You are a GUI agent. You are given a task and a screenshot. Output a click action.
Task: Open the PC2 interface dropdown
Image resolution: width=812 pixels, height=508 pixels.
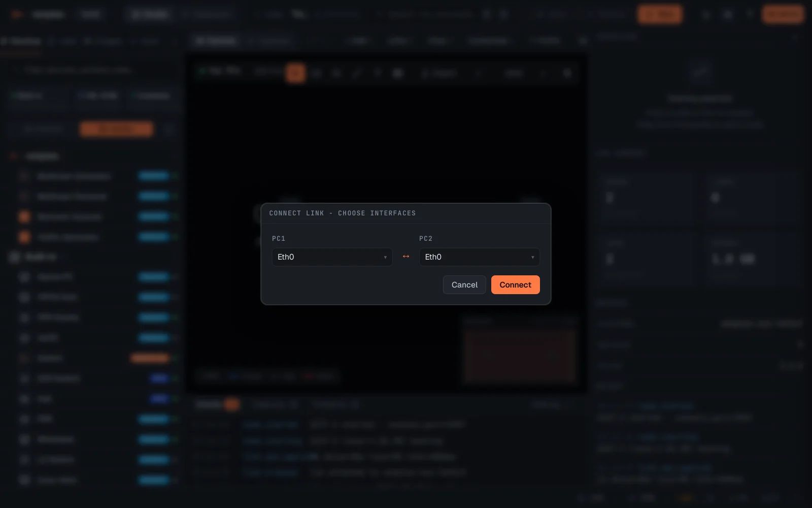[x=479, y=257]
